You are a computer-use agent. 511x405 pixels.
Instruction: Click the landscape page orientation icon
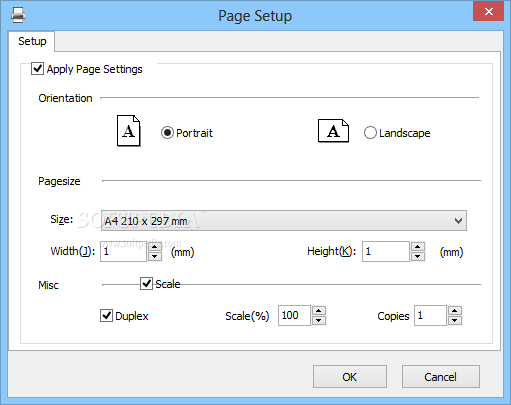point(333,131)
